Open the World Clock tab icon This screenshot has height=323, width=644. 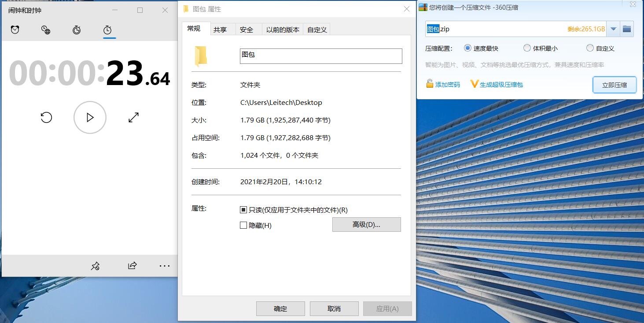[x=46, y=30]
